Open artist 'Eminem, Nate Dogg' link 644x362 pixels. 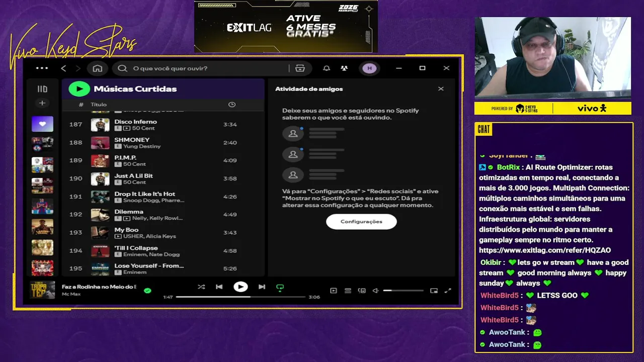[x=151, y=254]
